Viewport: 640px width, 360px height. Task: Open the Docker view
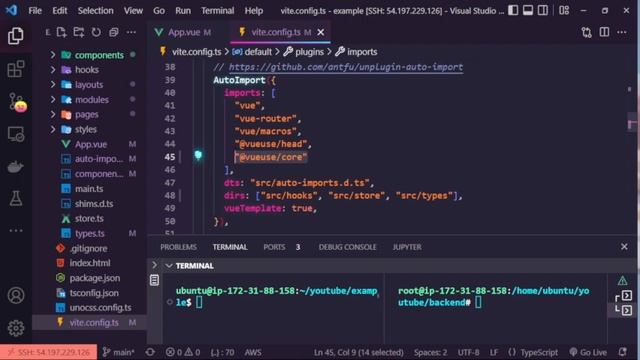click(16, 167)
